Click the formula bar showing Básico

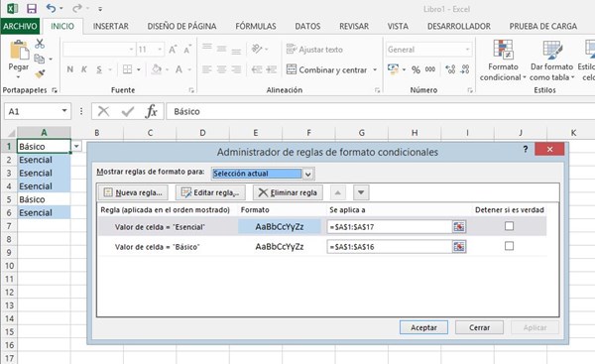(380, 112)
